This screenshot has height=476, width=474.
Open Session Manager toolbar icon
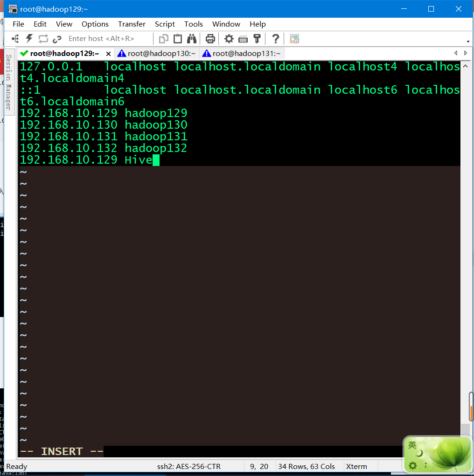15,39
